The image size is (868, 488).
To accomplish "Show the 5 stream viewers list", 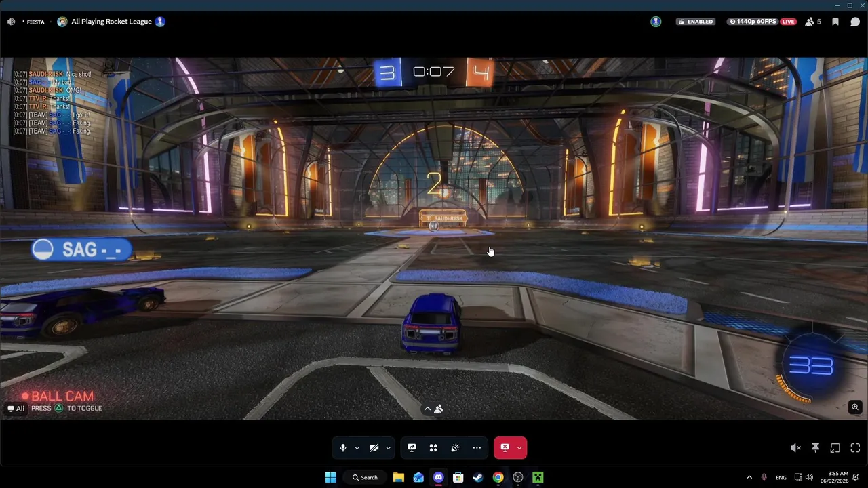I will pos(812,22).
